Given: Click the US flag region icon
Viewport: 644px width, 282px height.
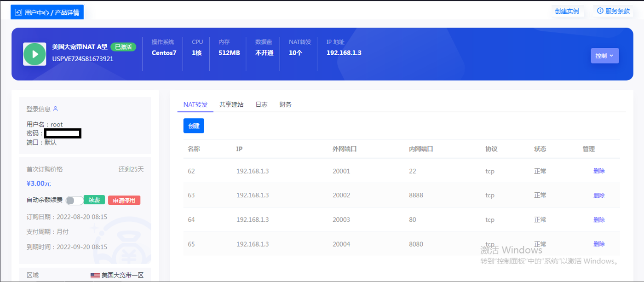Looking at the screenshot, I should coord(95,276).
